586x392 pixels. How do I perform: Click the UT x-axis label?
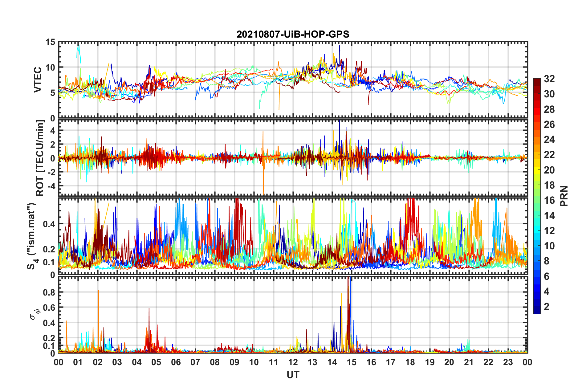293,375
